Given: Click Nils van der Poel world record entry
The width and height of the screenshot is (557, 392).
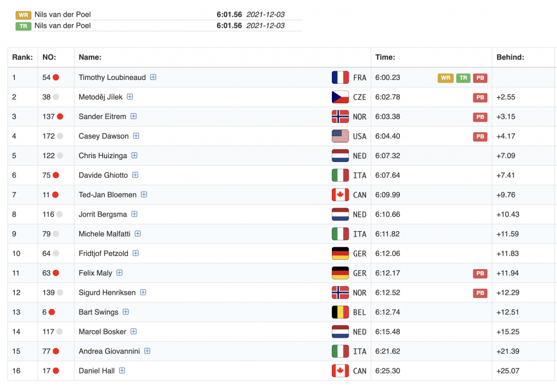Looking at the screenshot, I should [x=63, y=15].
